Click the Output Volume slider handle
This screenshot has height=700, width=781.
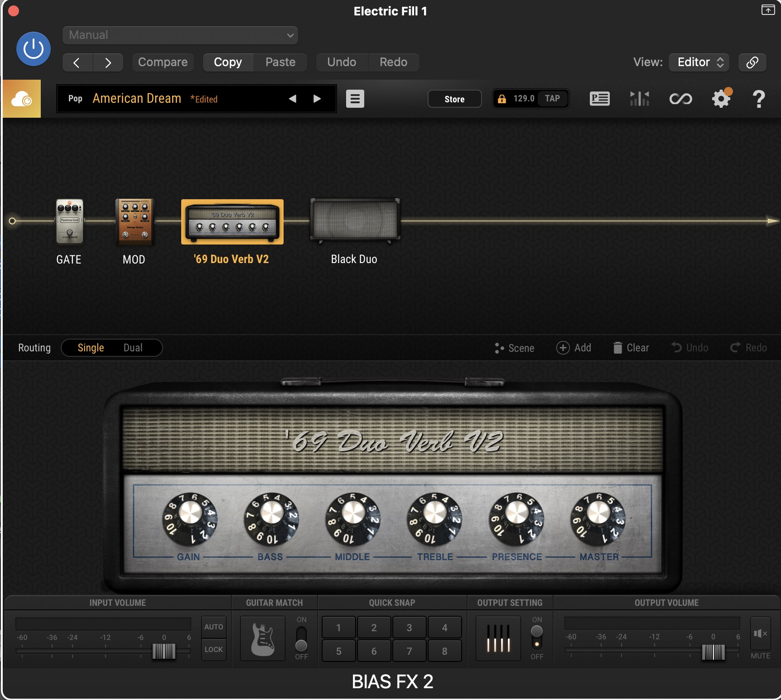tap(714, 652)
